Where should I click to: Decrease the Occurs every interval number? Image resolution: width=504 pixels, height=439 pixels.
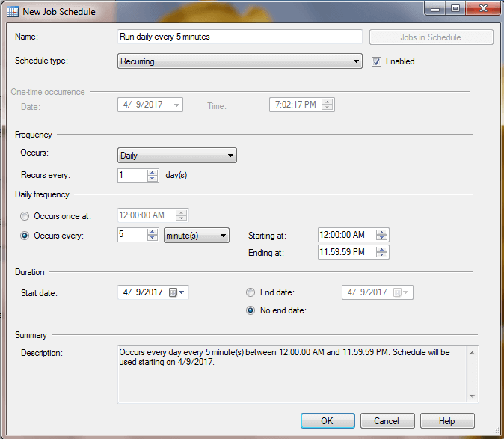(153, 238)
